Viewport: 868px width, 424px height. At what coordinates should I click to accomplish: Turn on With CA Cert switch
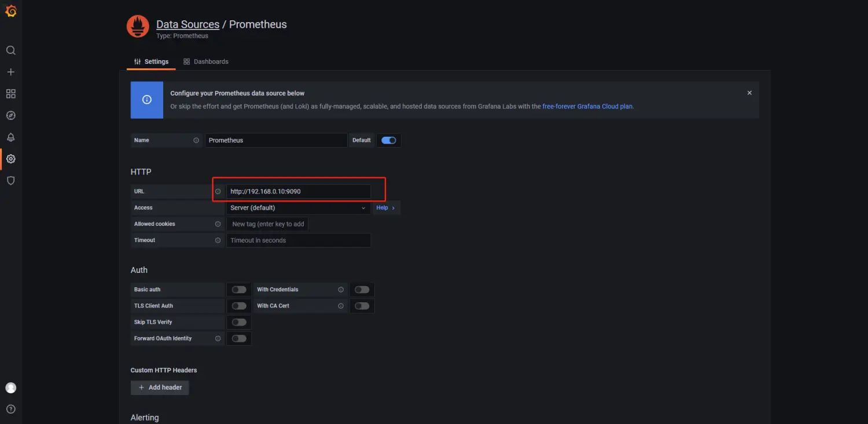pyautogui.click(x=362, y=306)
